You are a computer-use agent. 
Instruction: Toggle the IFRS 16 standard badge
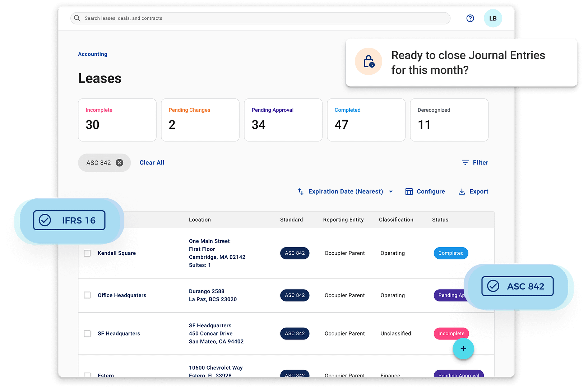coord(69,220)
